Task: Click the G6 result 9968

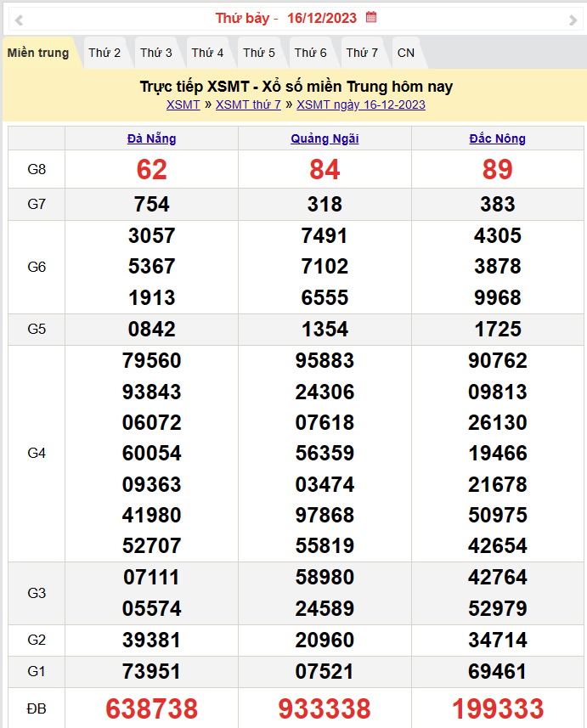Action: [x=497, y=297]
